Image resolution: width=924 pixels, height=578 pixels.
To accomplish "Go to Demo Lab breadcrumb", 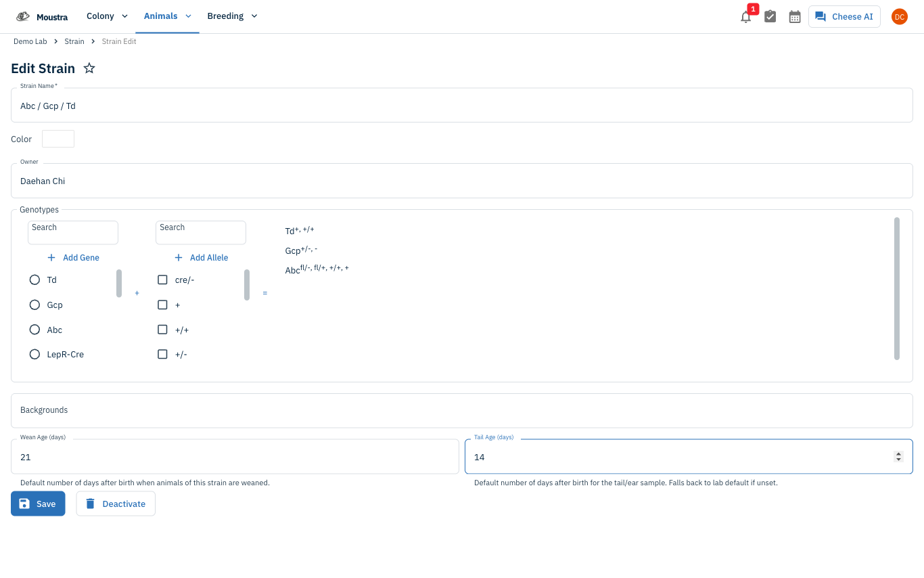I will pos(30,42).
